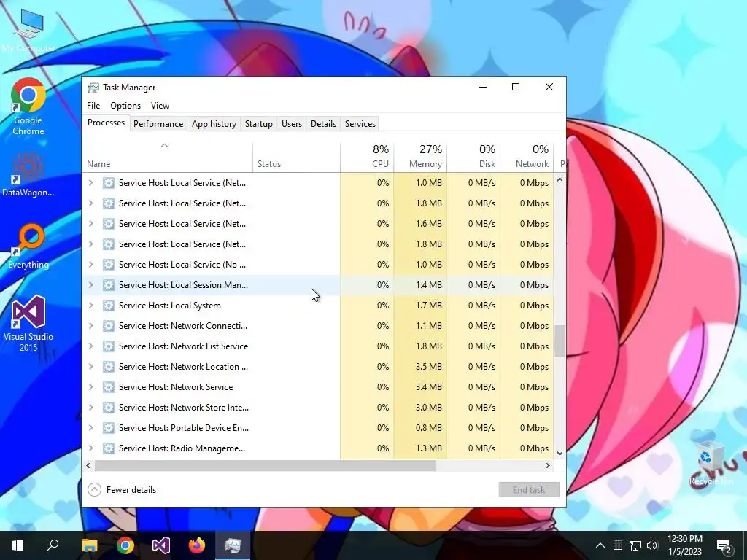Open the View menu
The width and height of the screenshot is (747, 560).
(x=160, y=106)
